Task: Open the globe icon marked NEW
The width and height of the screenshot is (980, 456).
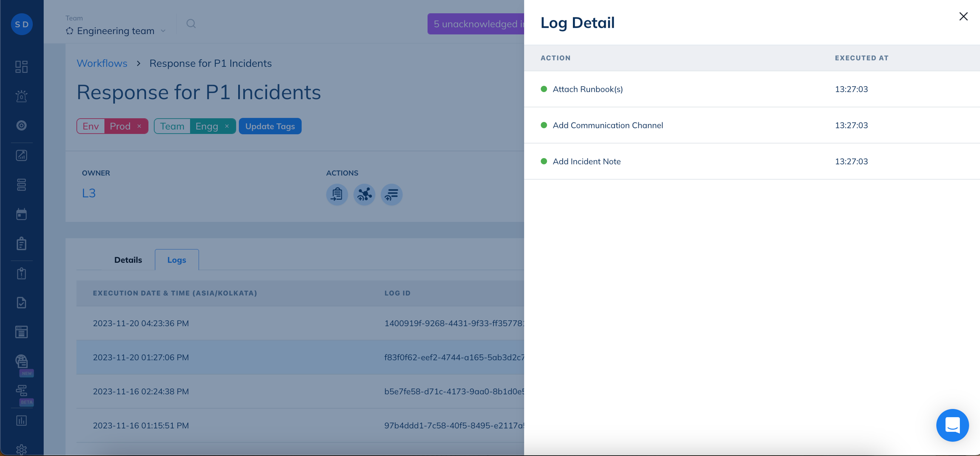Action: 22,362
